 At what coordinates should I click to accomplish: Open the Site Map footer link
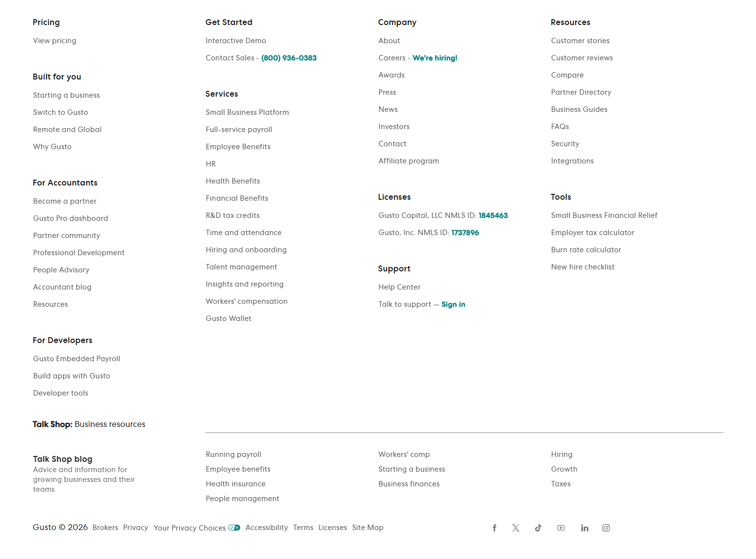click(367, 528)
